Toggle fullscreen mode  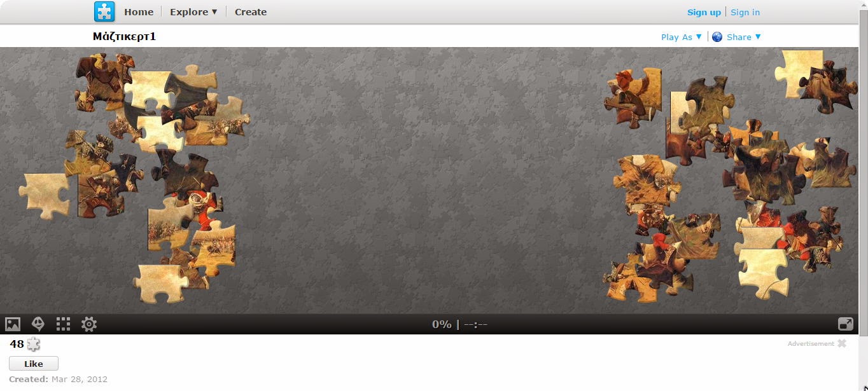coord(846,324)
